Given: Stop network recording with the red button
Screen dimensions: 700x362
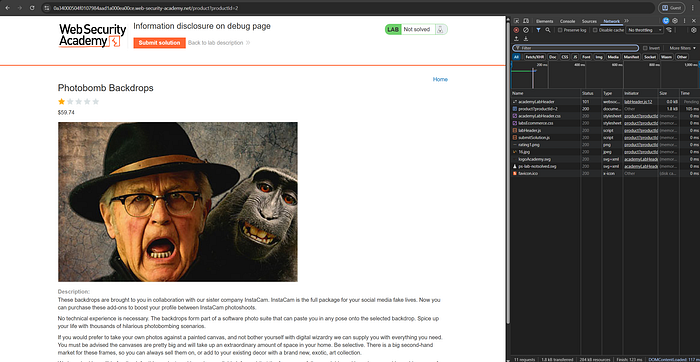Looking at the screenshot, I should pyautogui.click(x=517, y=30).
